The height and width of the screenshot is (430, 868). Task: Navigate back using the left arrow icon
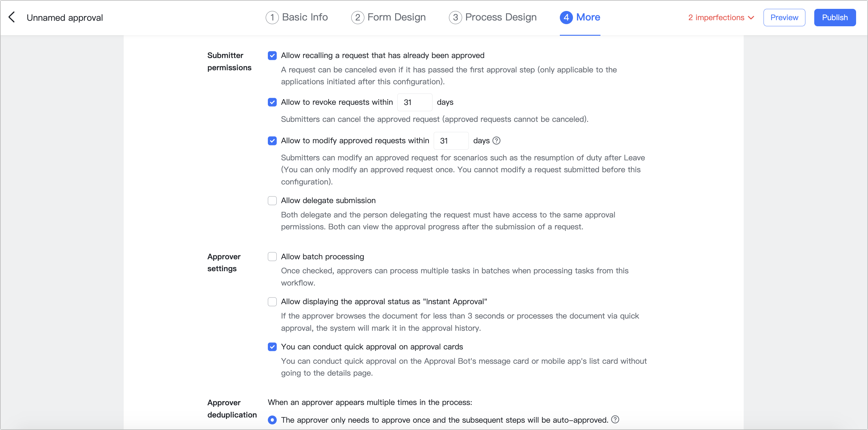pyautogui.click(x=12, y=17)
